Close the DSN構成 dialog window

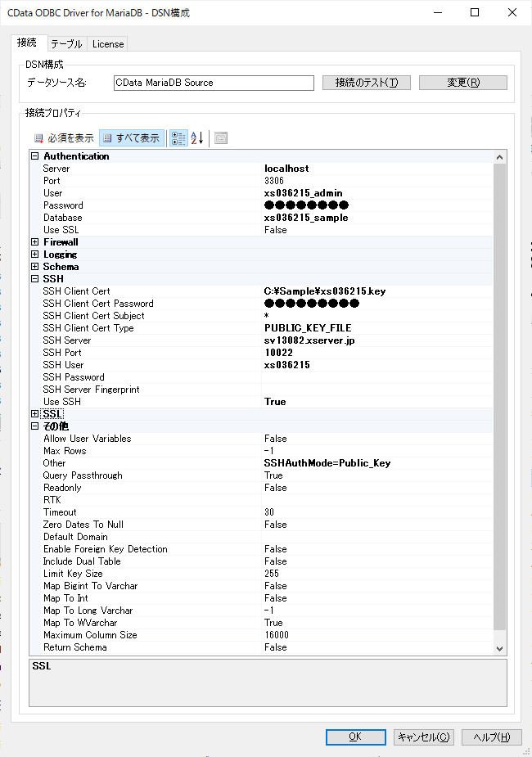point(512,12)
